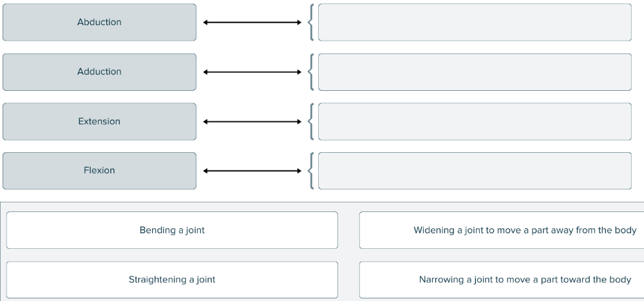Image resolution: width=644 pixels, height=301 pixels.
Task: Click the curly brace beside Adduction's answer box
Action: [311, 72]
